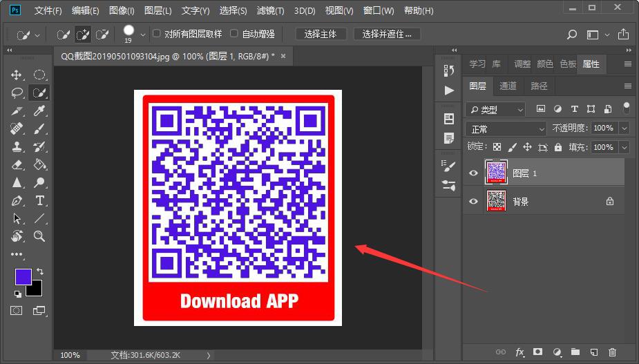
Task: Enable 对所有图层取样 checkbox
Action: (157, 33)
